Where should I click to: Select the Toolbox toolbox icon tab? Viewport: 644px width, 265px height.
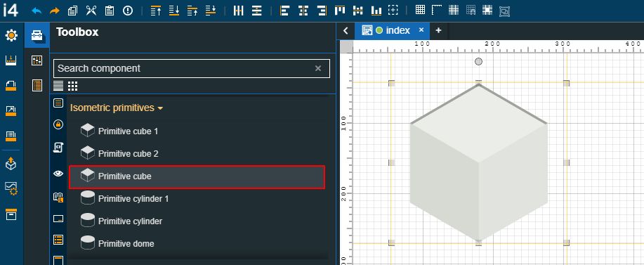pyautogui.click(x=37, y=35)
